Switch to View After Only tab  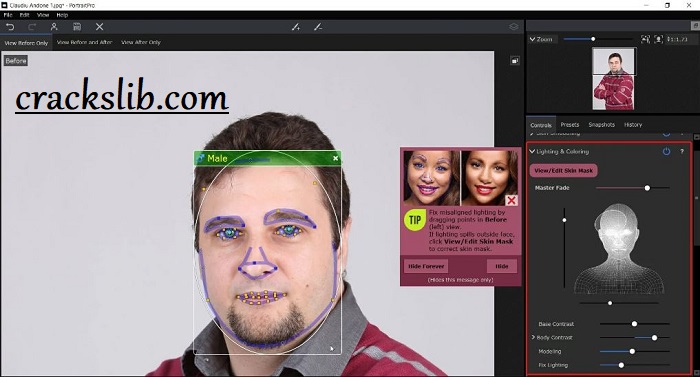(141, 42)
